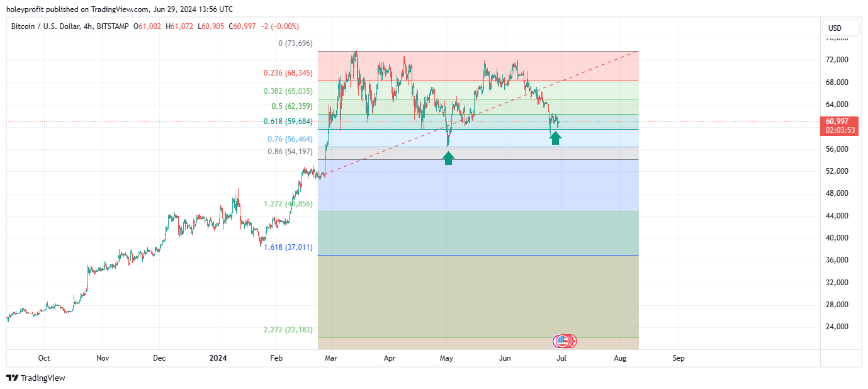Click the 52,000 price axis label

coord(837,171)
